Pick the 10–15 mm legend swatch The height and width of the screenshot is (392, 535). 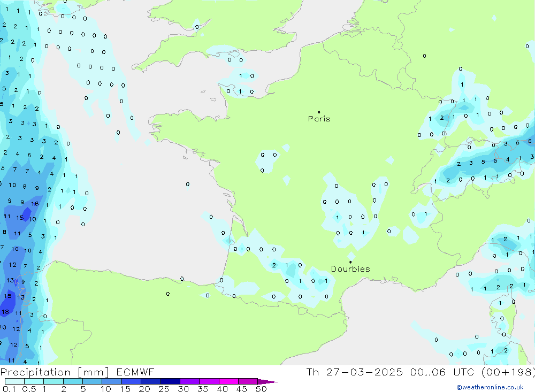[x=112, y=381]
